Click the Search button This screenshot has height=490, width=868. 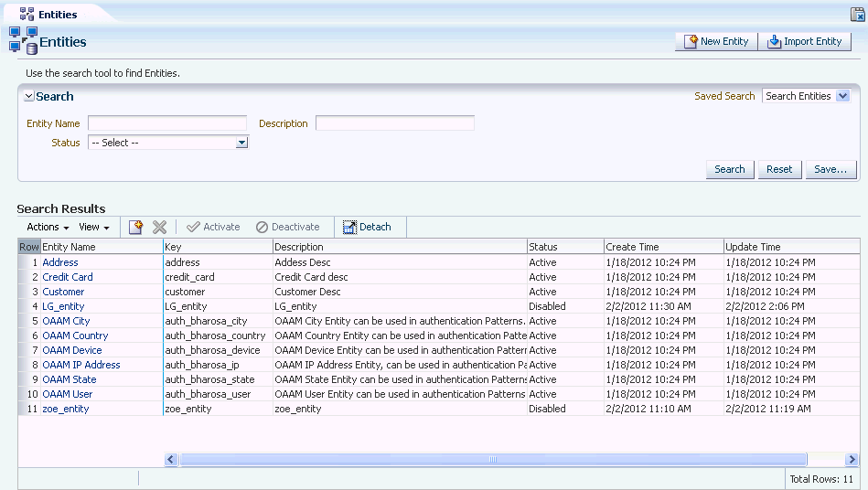point(730,169)
